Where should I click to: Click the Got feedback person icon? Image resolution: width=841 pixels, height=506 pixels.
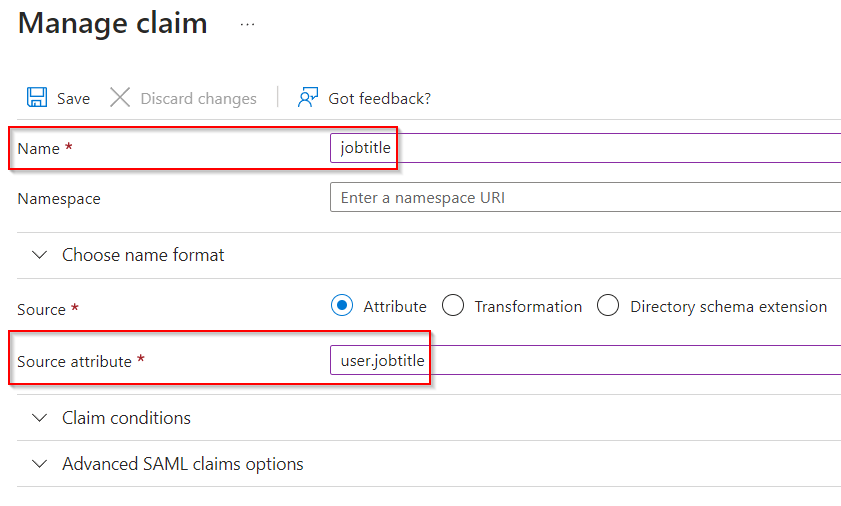(308, 98)
